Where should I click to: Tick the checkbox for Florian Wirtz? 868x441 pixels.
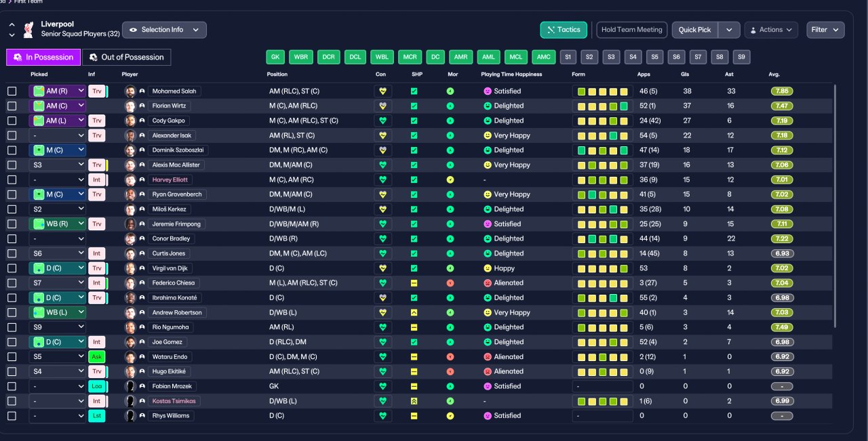12,106
